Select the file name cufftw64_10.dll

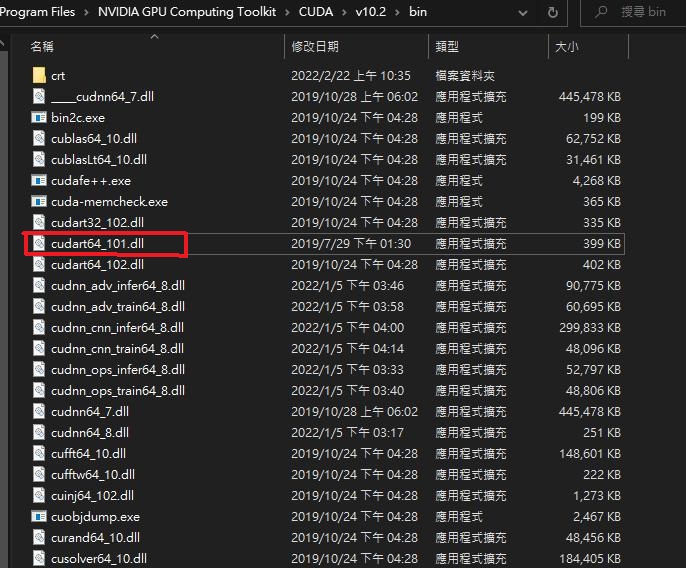tap(93, 474)
